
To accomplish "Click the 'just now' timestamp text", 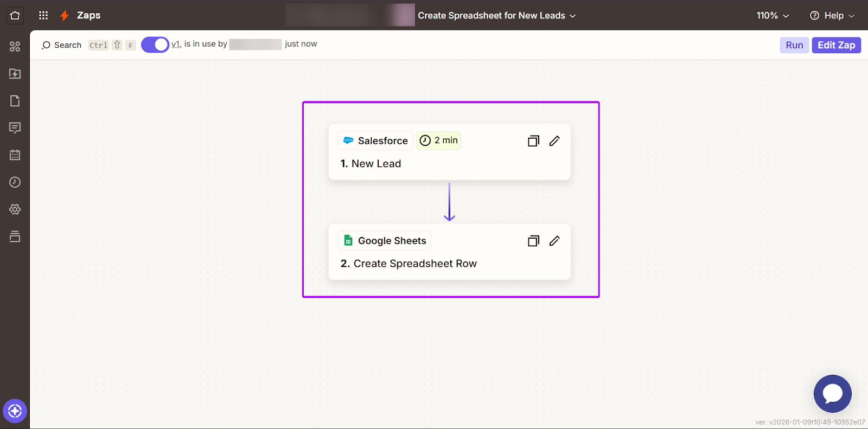I will (x=301, y=44).
